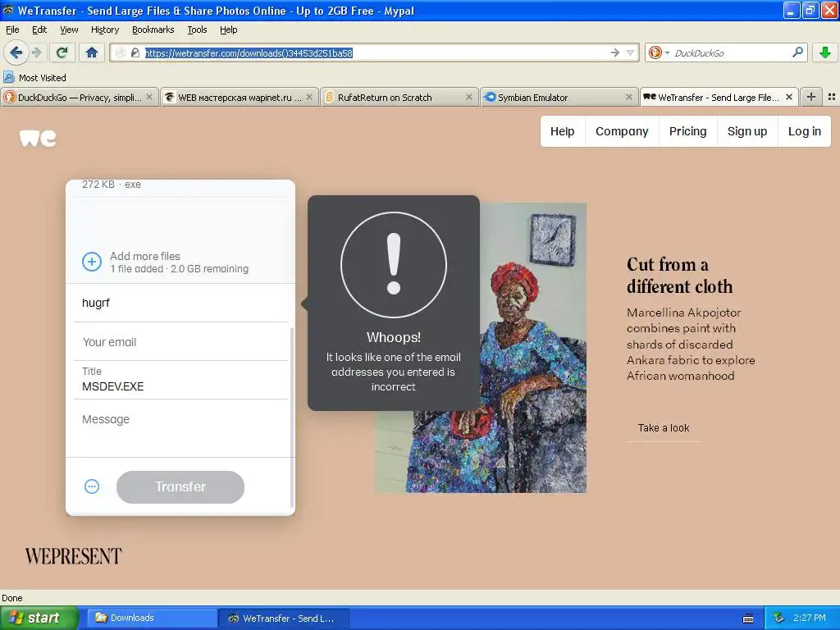Open transfer options with the ellipsis icon
This screenshot has height=630, width=840.
[x=92, y=486]
